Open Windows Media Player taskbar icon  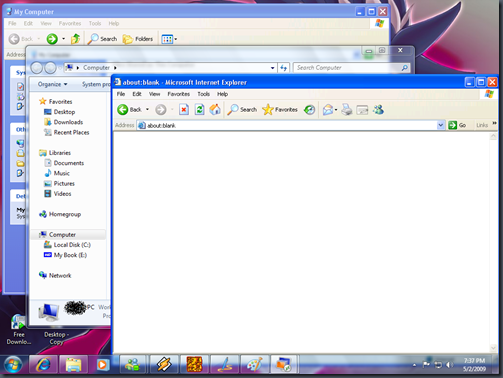tap(103, 365)
